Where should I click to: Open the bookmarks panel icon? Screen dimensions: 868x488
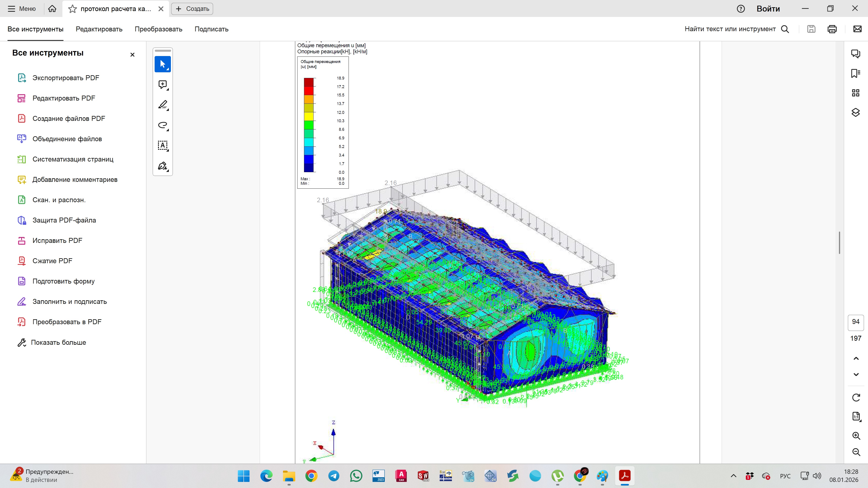tap(855, 73)
